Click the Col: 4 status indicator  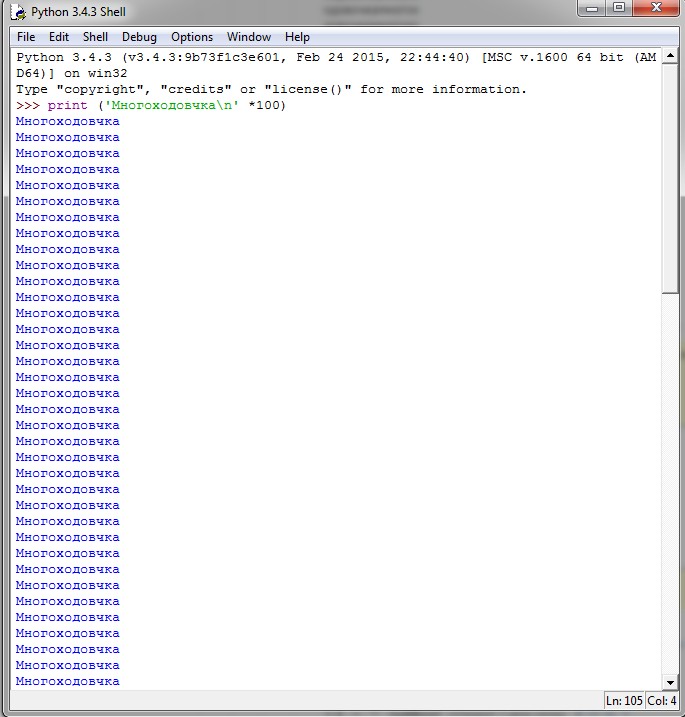pos(660,700)
